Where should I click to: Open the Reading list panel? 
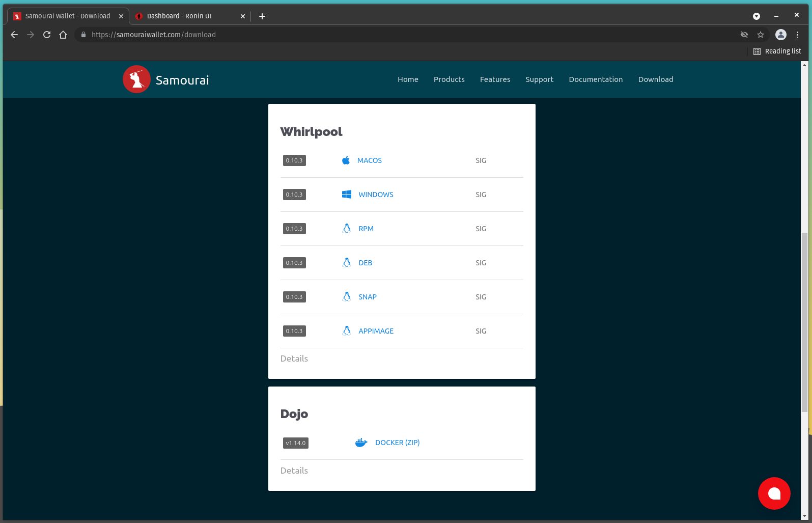[777, 51]
